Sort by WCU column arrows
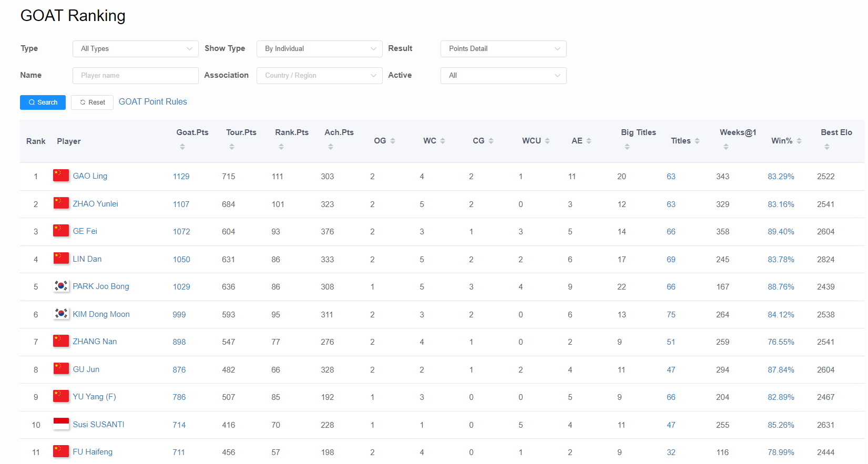The image size is (868, 464). point(547,141)
